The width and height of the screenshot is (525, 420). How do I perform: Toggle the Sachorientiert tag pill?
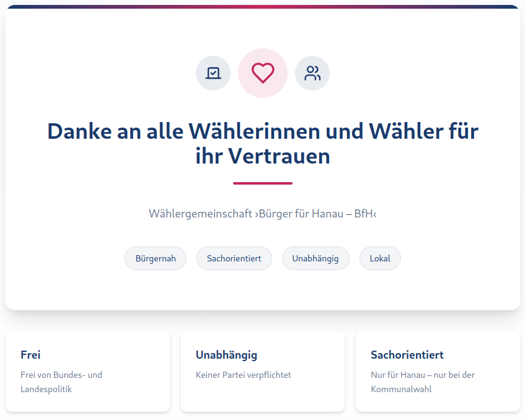pos(234,258)
